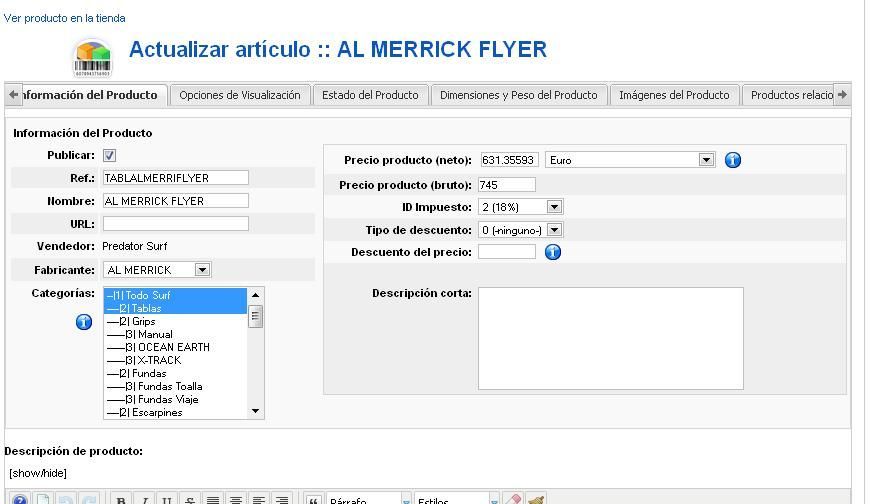Open the currency Euro dropdown

tap(630, 160)
